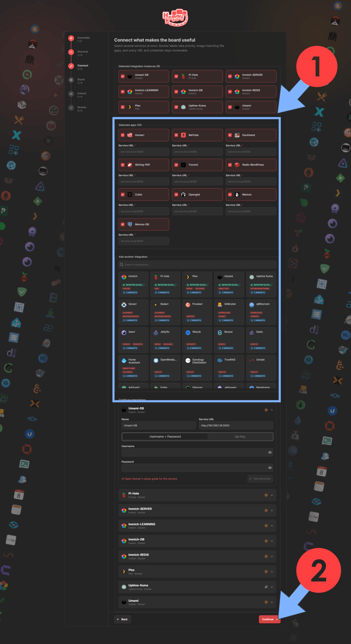The height and width of the screenshot is (644, 351).
Task: Click the Discover step search icon
Action: pos(71,52)
